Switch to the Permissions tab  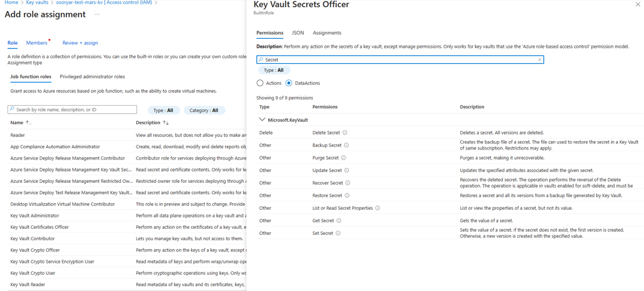tap(270, 33)
